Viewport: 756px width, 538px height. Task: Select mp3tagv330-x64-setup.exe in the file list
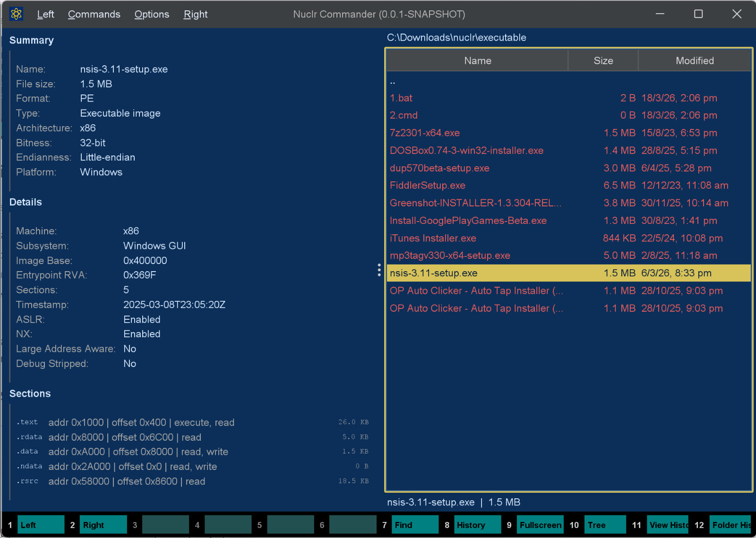coord(569,256)
